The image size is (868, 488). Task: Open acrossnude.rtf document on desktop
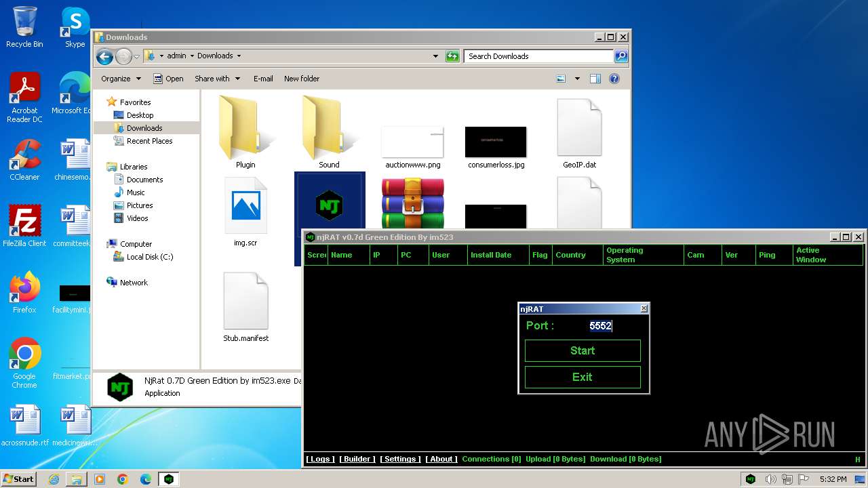coord(24,425)
